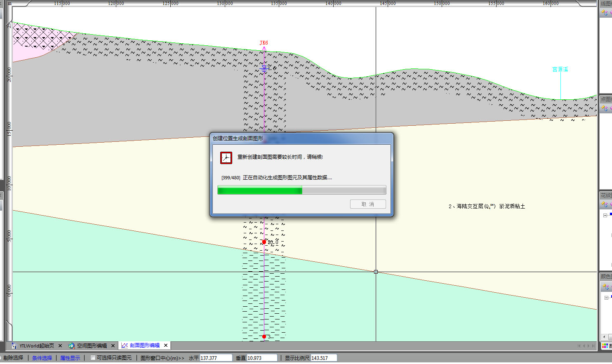Click the 150 000 tick on horizontal ruler
Viewport: 612px width, 364px height.
pyautogui.click(x=442, y=3)
